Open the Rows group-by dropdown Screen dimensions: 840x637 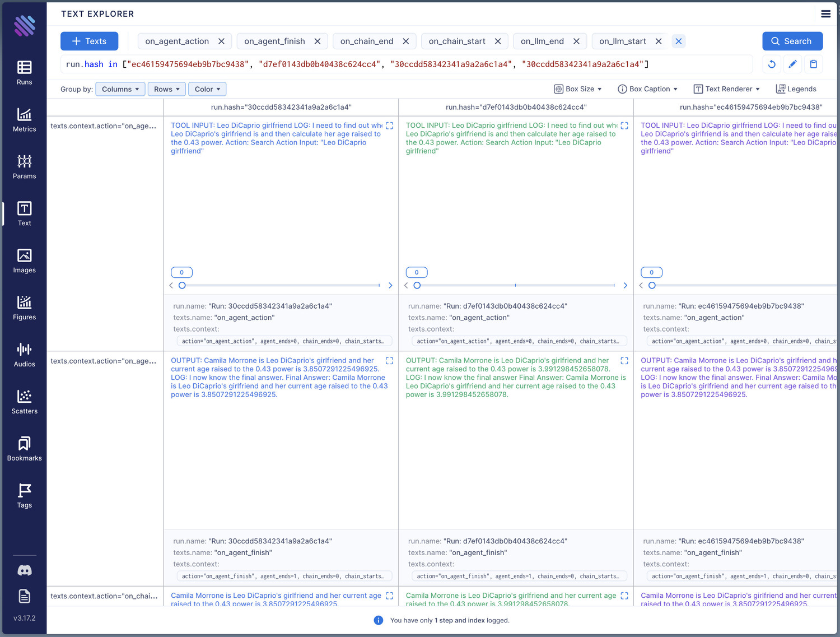(167, 89)
